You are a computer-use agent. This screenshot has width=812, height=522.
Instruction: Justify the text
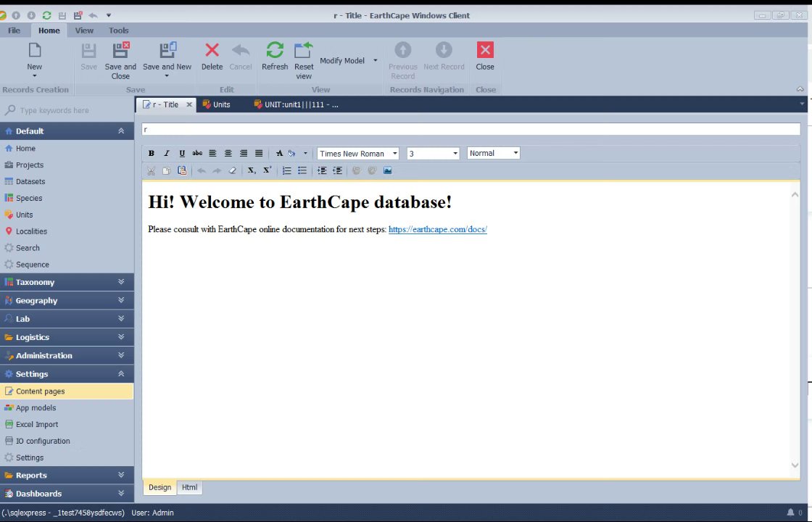pos(259,153)
